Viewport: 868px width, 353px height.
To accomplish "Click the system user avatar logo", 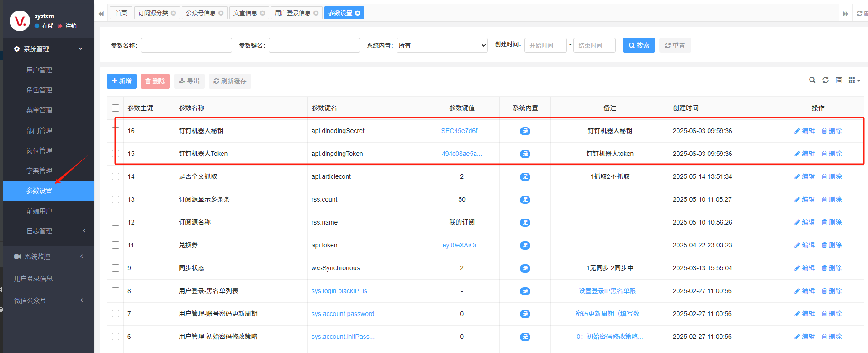I will click(x=20, y=21).
